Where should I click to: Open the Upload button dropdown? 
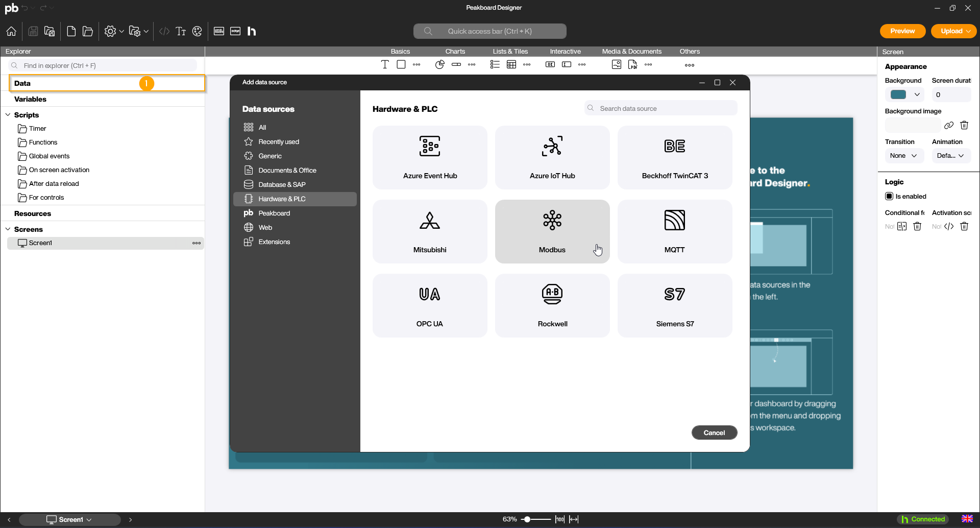(x=969, y=31)
